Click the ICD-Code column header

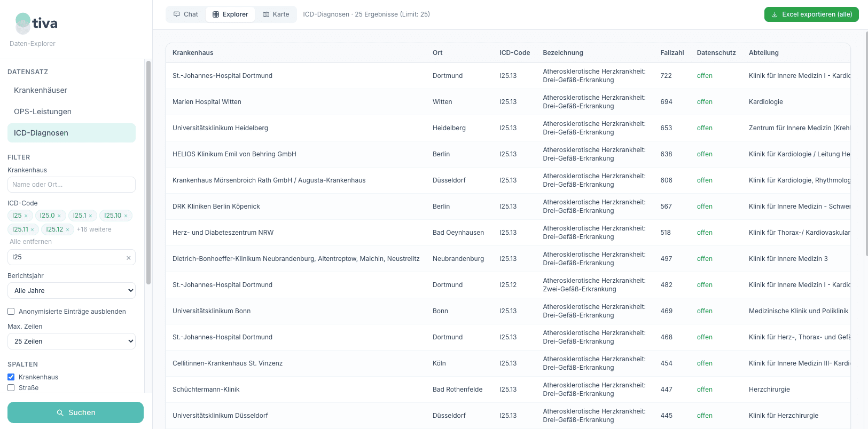coord(514,53)
